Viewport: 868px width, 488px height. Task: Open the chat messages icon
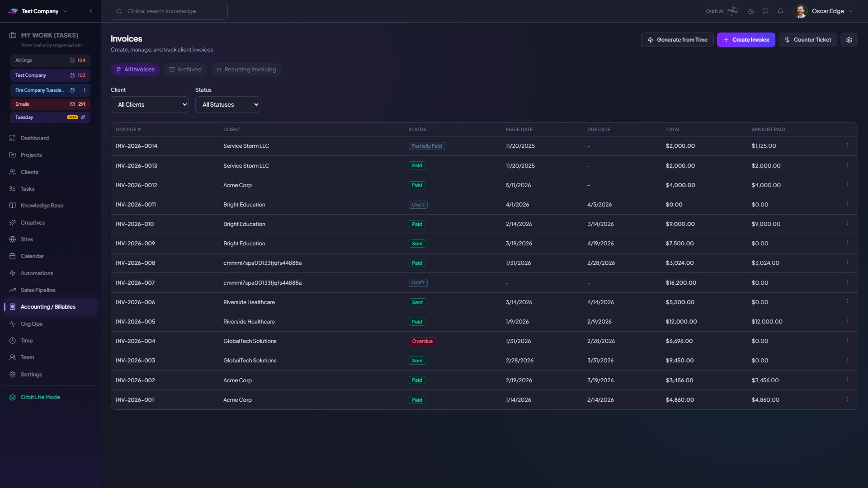pyautogui.click(x=765, y=11)
